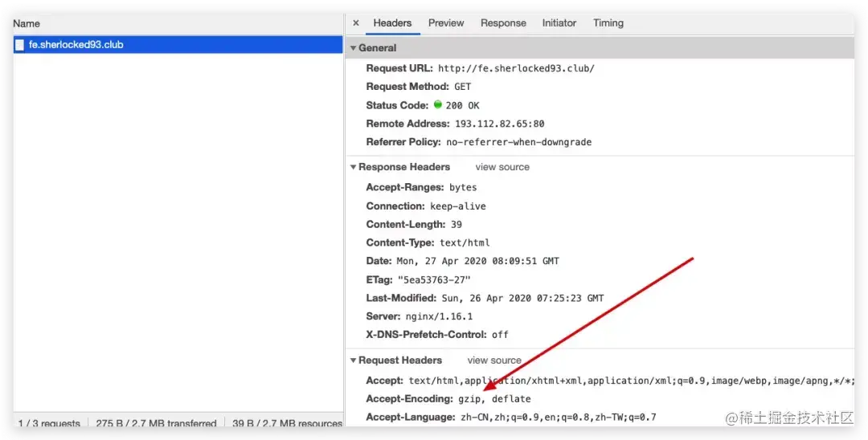Click the Date Mon, 27 Apr 2020 value
Viewport: 868px width, 440px height.
[x=478, y=261]
